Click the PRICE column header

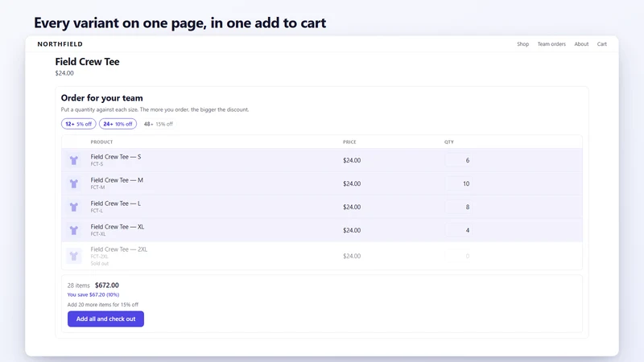point(349,142)
